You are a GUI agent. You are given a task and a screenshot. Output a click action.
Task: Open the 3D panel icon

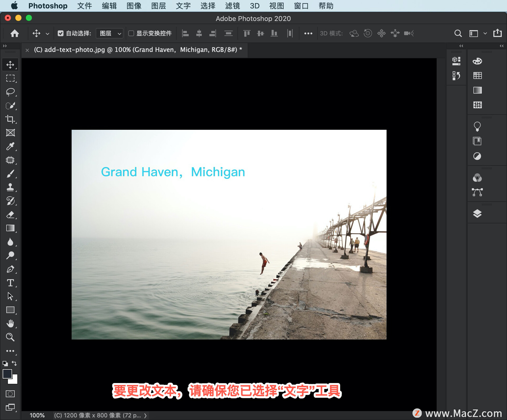(x=456, y=61)
